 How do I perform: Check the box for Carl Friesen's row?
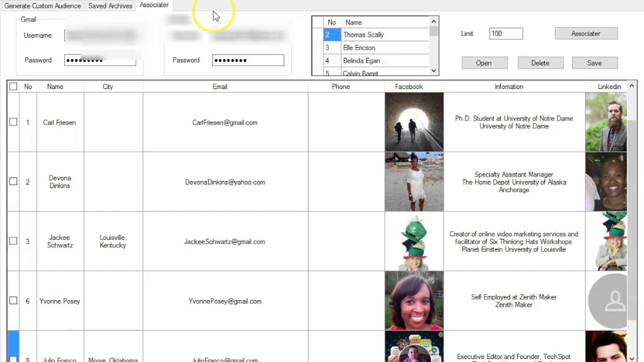point(13,122)
